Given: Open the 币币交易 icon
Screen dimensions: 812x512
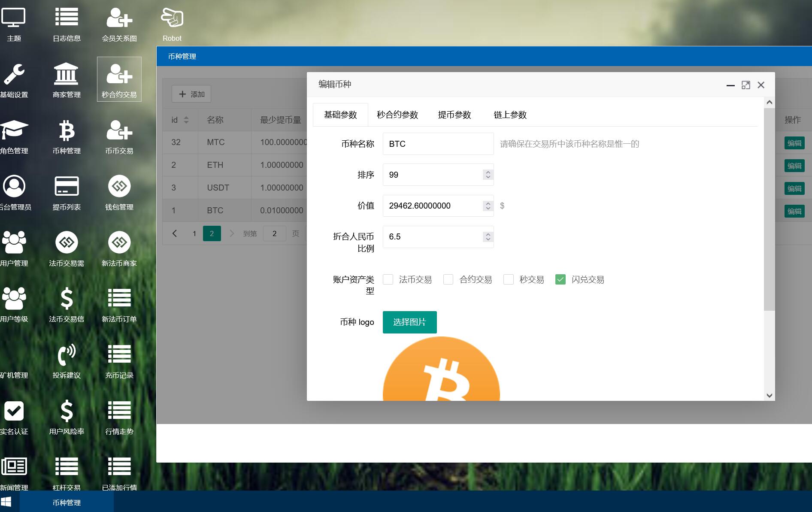Looking at the screenshot, I should point(119,137).
